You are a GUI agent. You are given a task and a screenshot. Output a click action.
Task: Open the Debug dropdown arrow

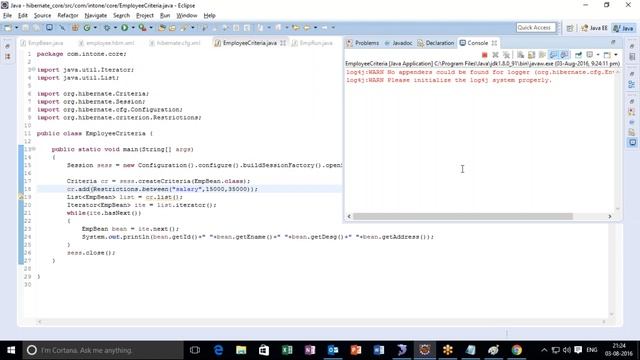[x=115, y=28]
